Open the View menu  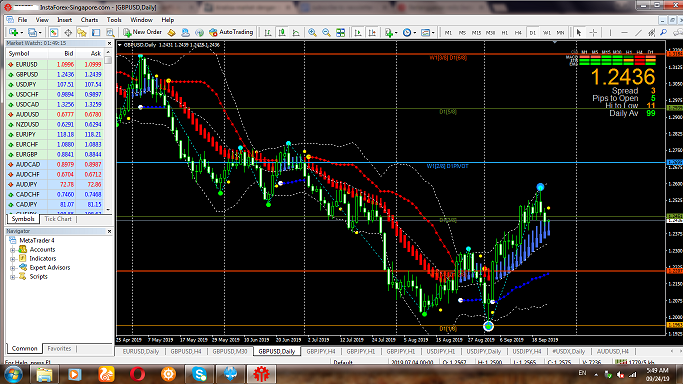point(42,20)
